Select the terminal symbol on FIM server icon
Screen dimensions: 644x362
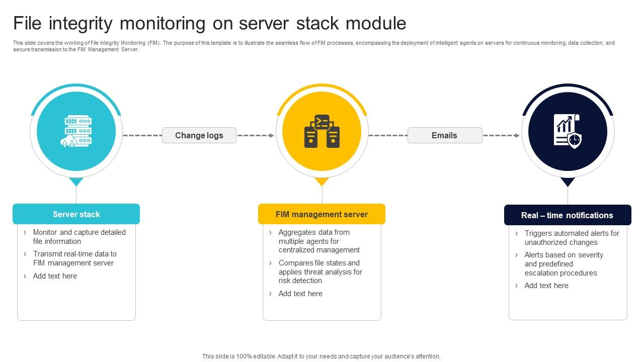[x=320, y=121]
